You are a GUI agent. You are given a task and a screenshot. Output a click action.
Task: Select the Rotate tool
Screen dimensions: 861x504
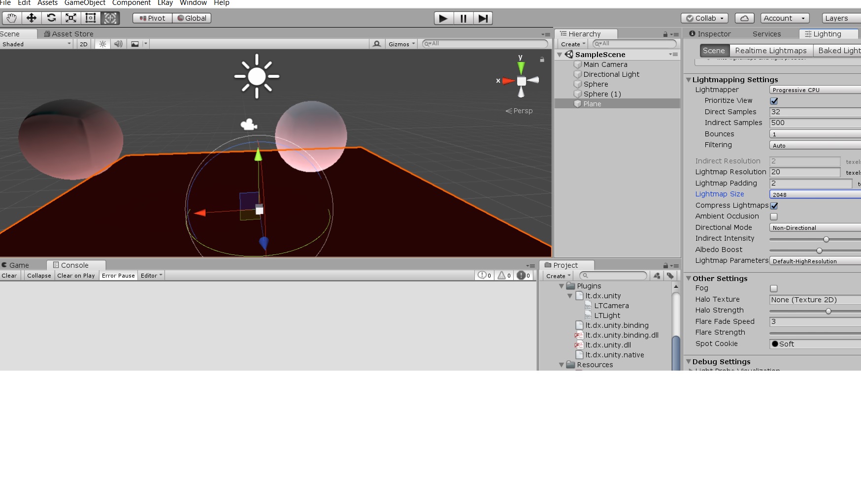(x=51, y=18)
